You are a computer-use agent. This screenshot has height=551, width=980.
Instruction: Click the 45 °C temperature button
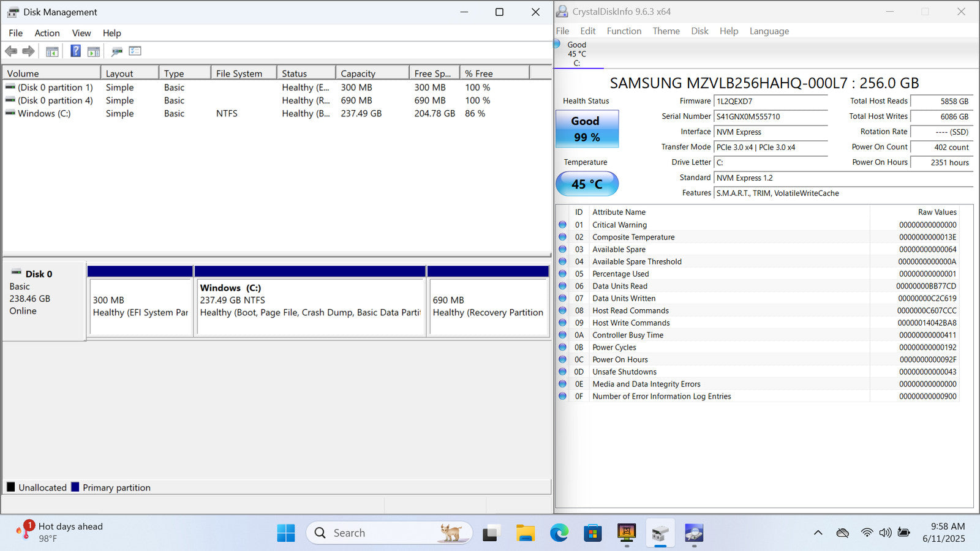(587, 184)
